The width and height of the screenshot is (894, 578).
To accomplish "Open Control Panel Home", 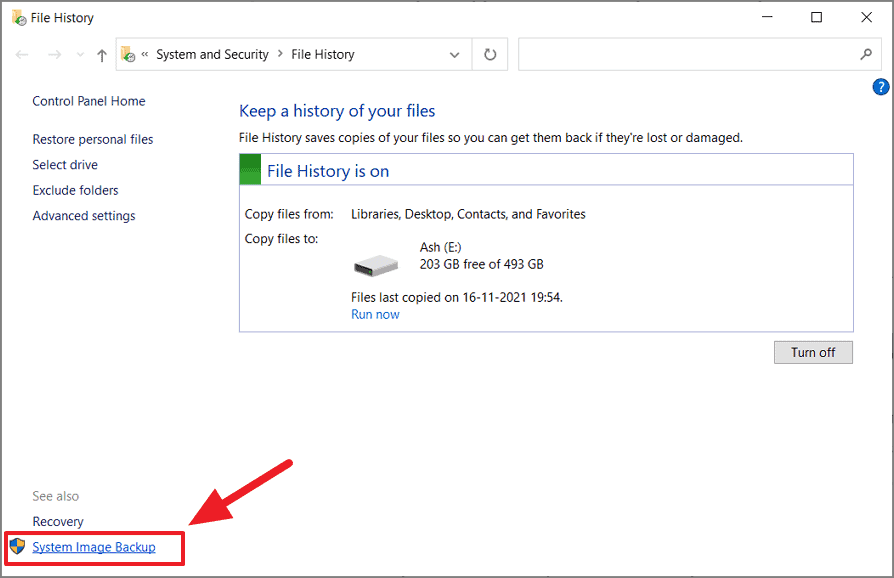I will pyautogui.click(x=89, y=101).
